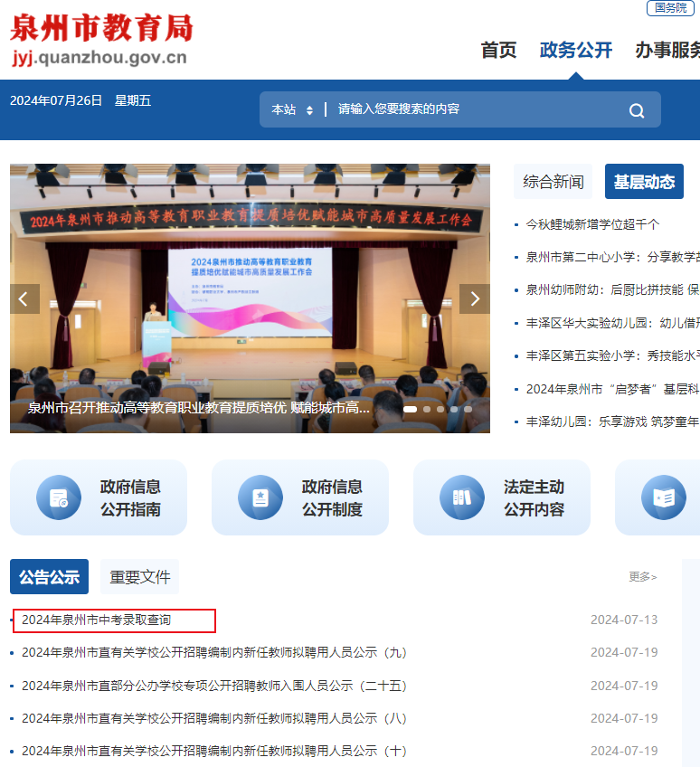
Task: Select the 重要文件 tab
Action: click(140, 577)
